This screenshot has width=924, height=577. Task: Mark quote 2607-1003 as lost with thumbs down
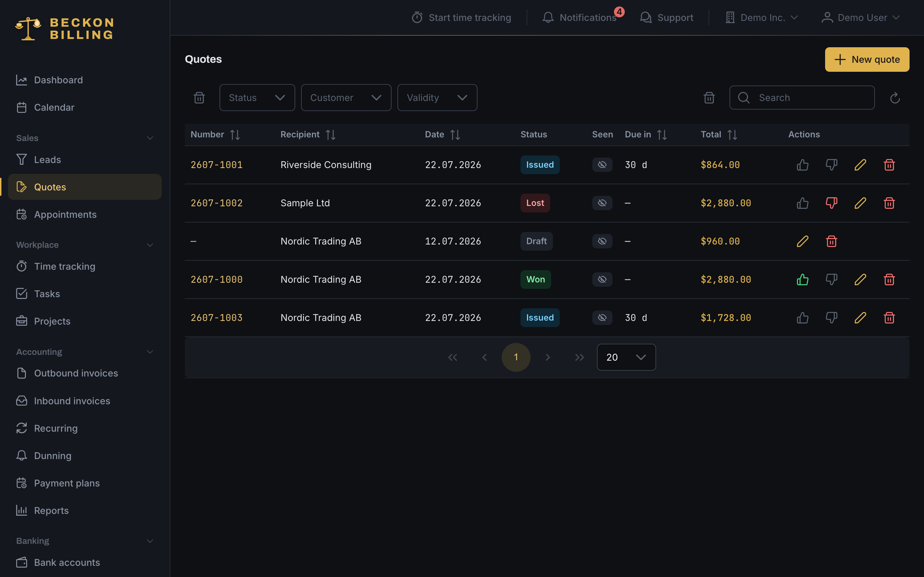[831, 317]
